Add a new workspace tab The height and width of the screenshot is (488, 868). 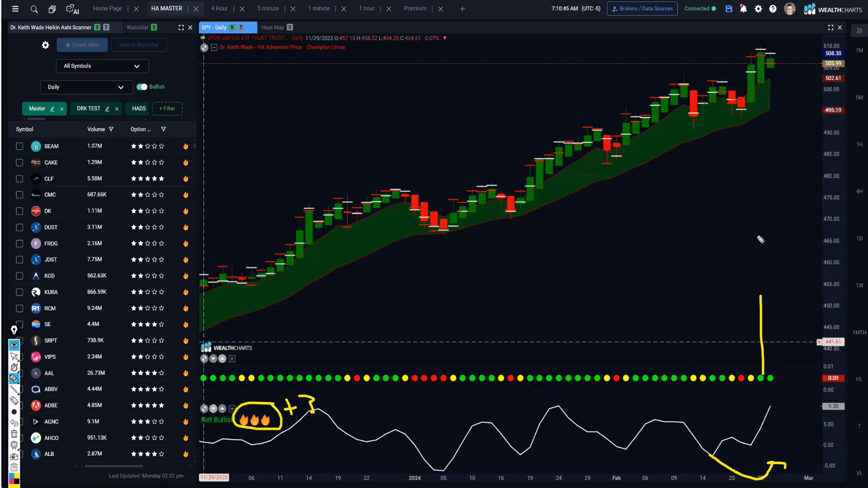pos(462,9)
